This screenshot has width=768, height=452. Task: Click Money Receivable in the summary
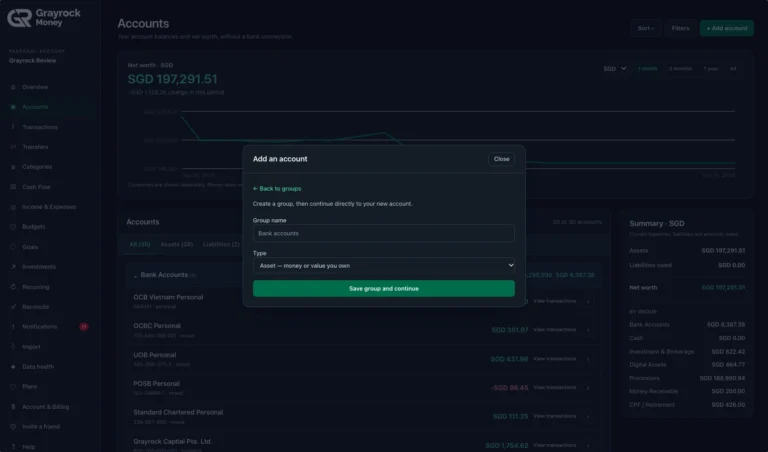coord(653,391)
